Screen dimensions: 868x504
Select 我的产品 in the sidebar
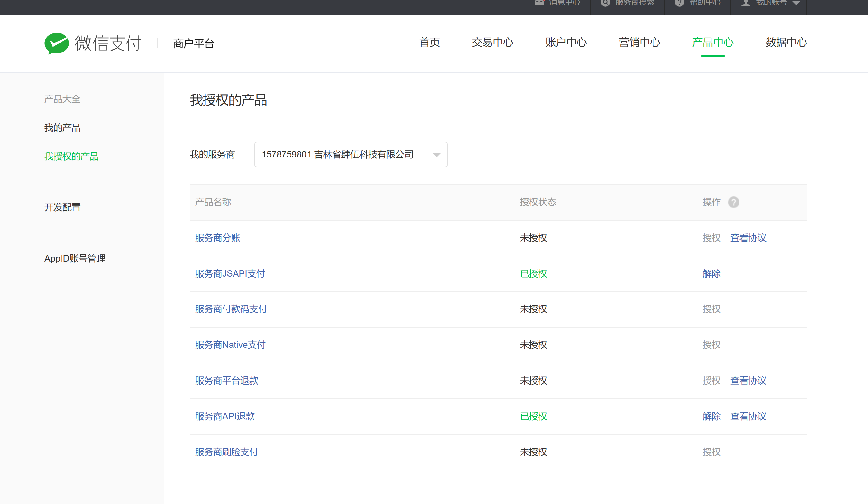tap(62, 128)
